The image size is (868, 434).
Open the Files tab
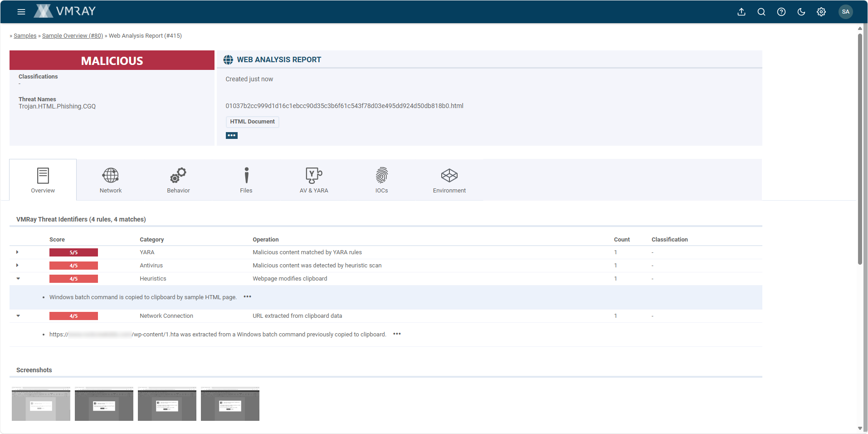click(246, 180)
